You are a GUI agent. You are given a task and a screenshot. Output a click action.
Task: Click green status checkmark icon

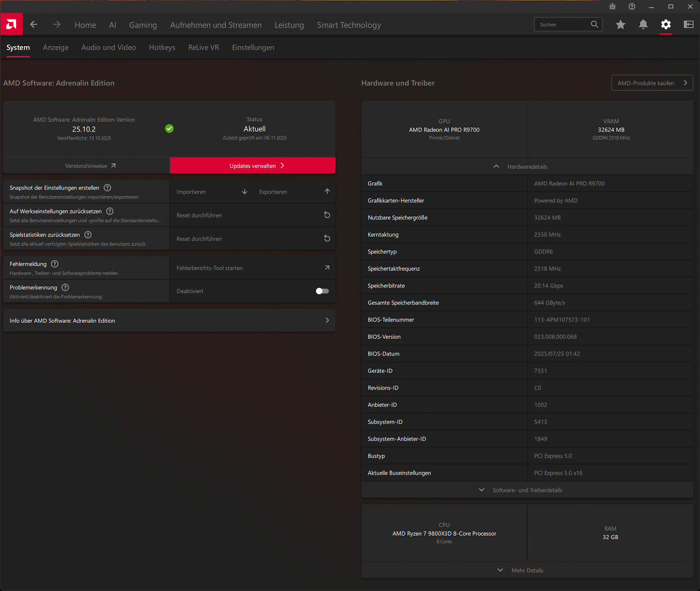[x=169, y=129]
